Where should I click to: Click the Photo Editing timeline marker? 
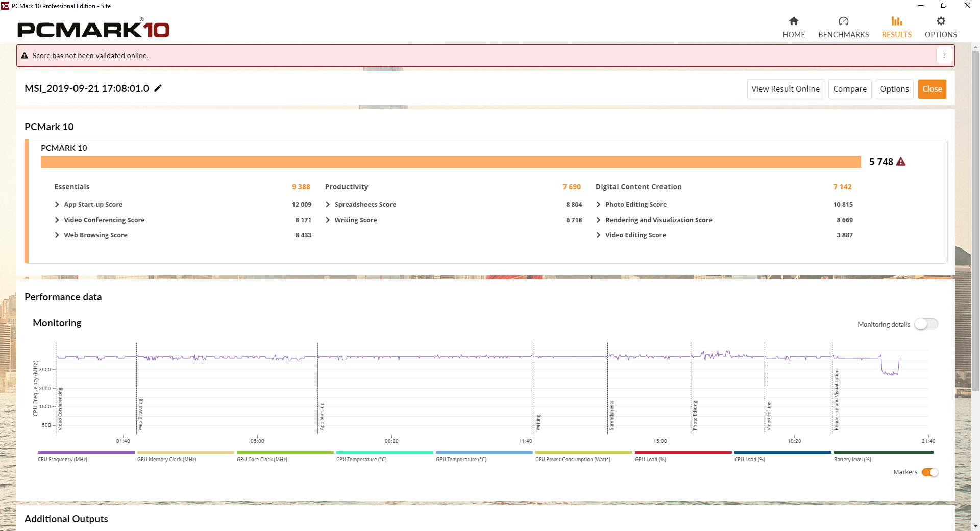point(695,416)
